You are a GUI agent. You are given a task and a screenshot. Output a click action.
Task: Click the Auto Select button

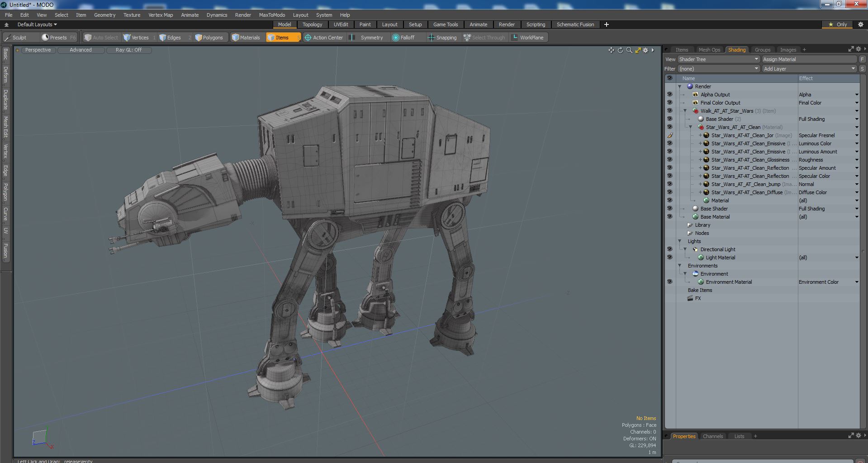click(102, 38)
